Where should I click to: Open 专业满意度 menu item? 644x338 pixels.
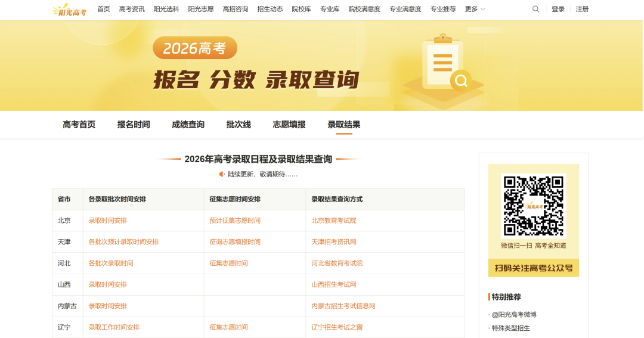[x=405, y=9]
